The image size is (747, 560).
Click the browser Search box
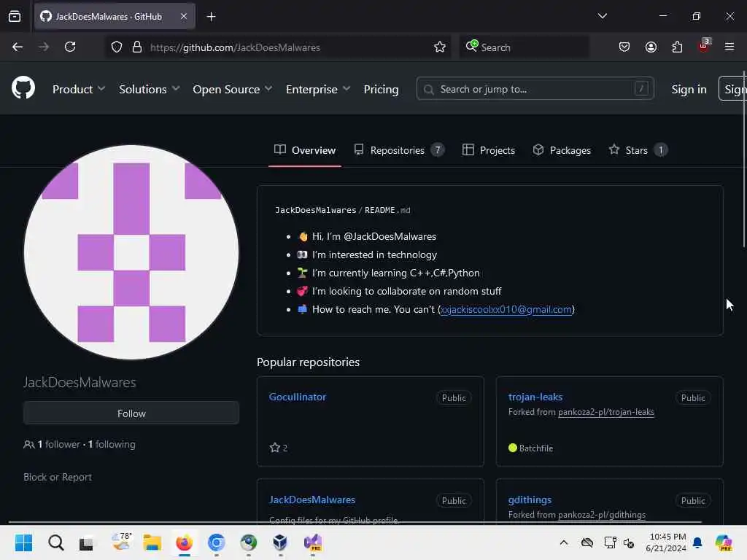524,47
